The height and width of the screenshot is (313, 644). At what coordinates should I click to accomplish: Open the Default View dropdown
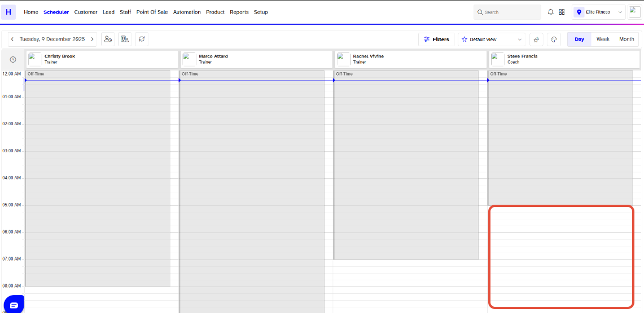[x=492, y=39]
